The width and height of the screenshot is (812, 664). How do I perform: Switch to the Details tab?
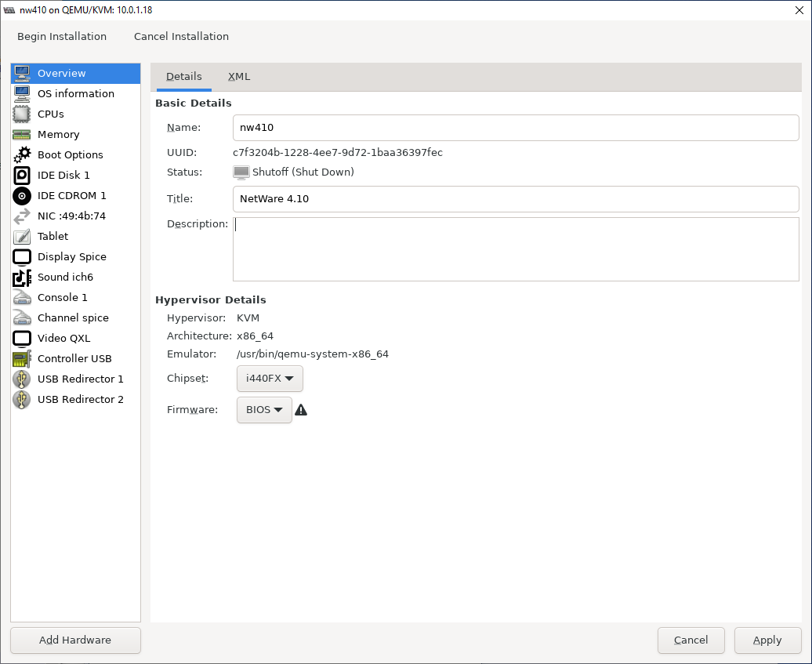point(184,77)
